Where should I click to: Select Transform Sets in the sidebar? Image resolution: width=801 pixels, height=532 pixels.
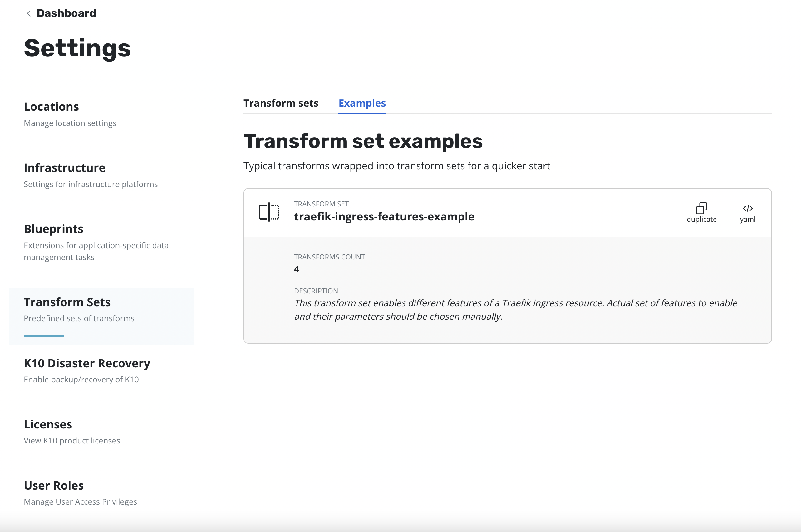tap(67, 302)
